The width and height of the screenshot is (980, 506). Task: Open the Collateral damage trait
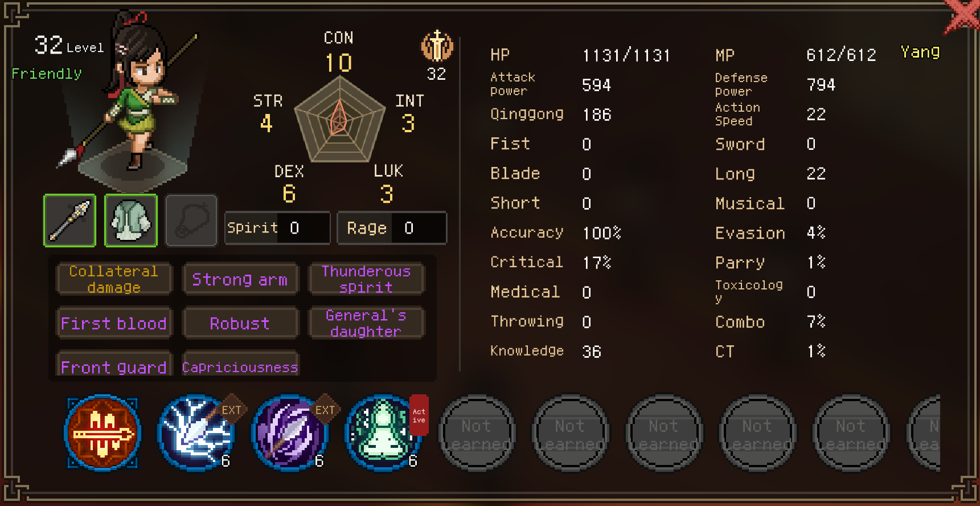[114, 279]
